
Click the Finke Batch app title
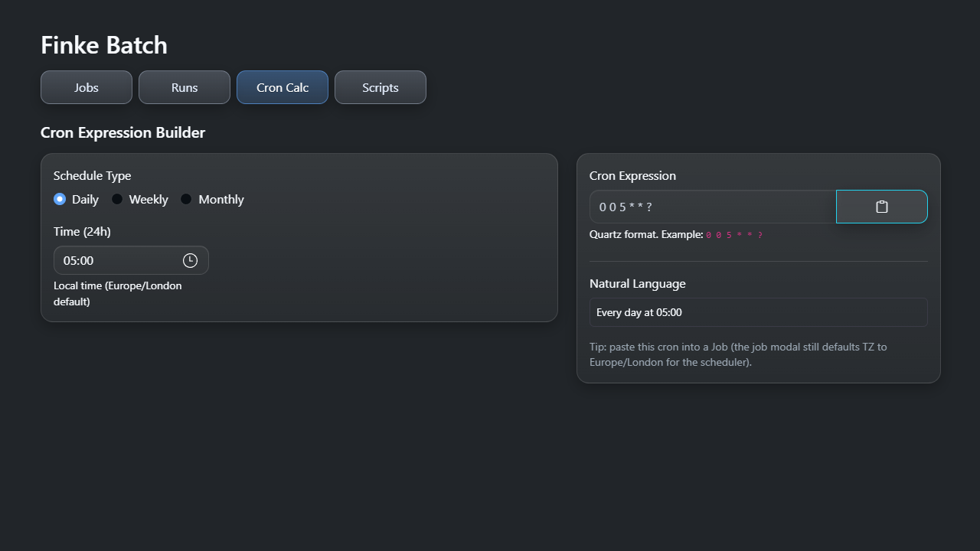(x=103, y=45)
